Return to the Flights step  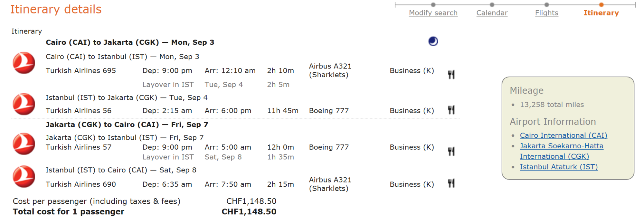point(546,13)
